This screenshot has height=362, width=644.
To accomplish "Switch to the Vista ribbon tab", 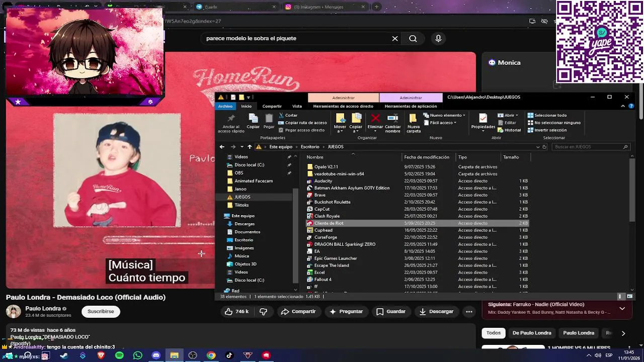I will pos(297,106).
